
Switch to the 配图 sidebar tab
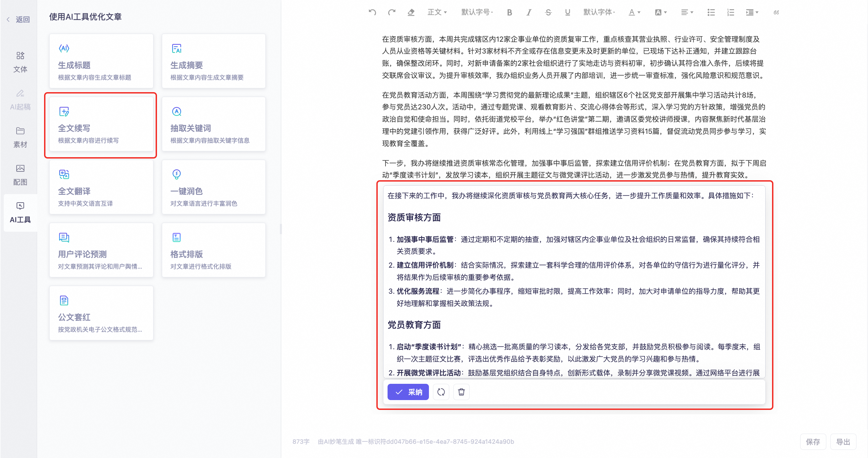point(20,175)
